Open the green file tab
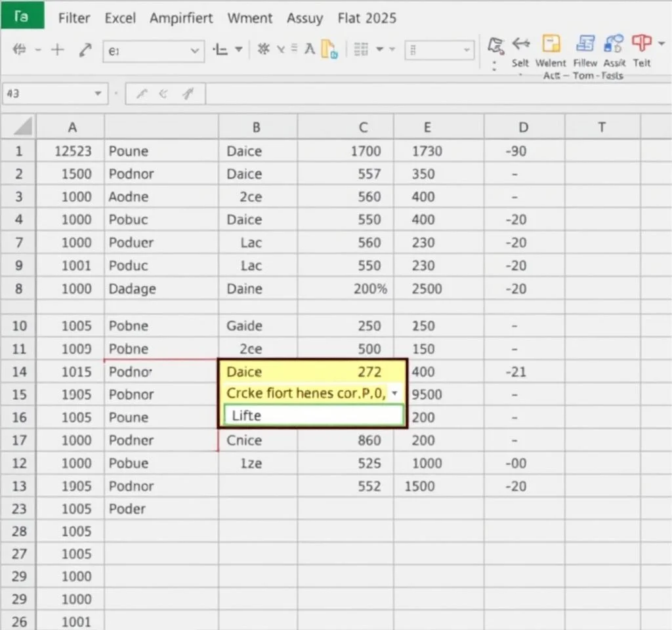This screenshot has width=672, height=630. click(22, 16)
